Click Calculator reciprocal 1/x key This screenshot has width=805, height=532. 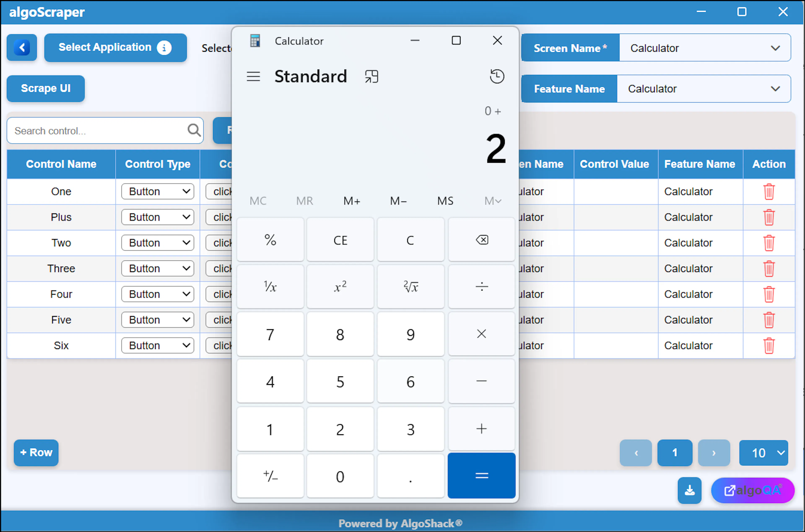coord(270,287)
